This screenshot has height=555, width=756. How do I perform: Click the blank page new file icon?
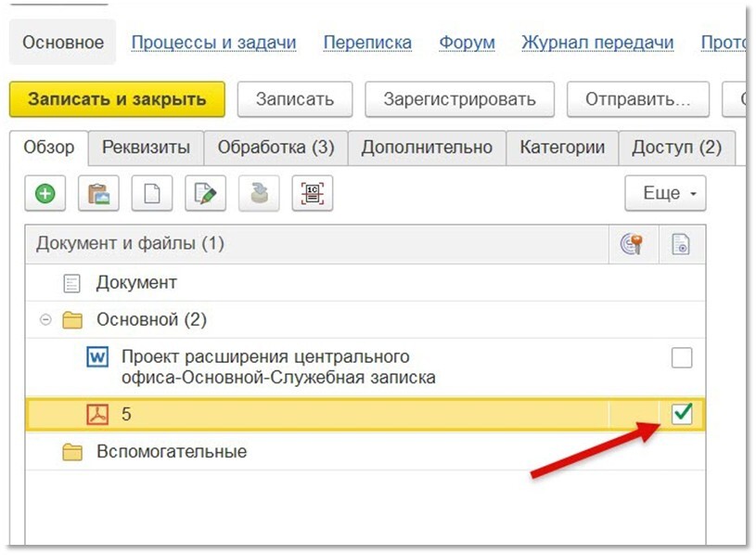pos(151,194)
